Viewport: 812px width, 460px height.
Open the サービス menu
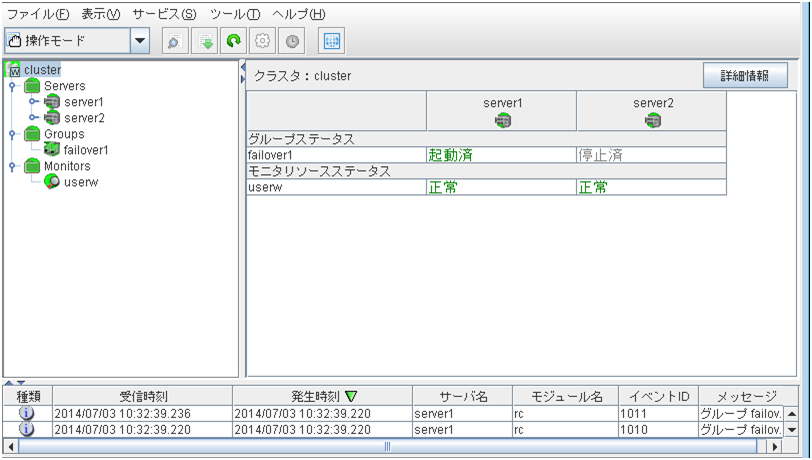pyautogui.click(x=164, y=14)
